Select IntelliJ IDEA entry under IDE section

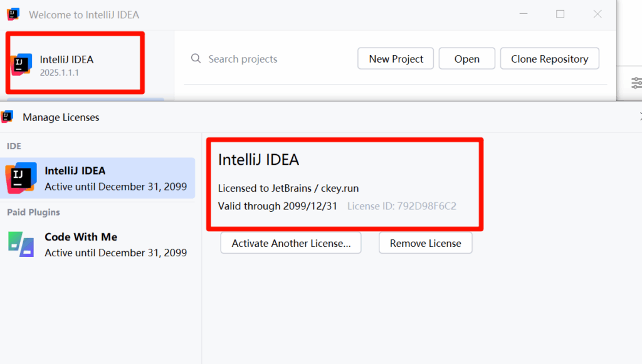(100, 178)
